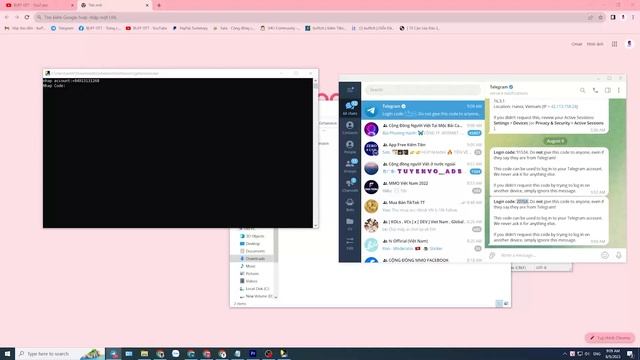The width and height of the screenshot is (640, 360).
Task: Open the Telegram hamburger menu icon
Action: (350, 89)
